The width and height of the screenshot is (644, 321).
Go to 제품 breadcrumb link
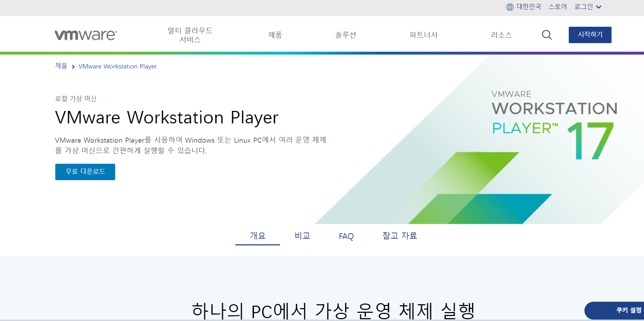(61, 66)
